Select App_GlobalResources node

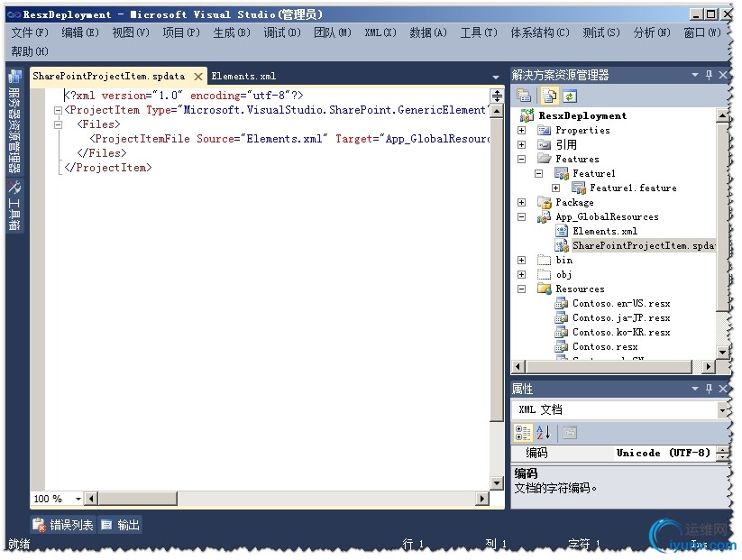pos(607,216)
